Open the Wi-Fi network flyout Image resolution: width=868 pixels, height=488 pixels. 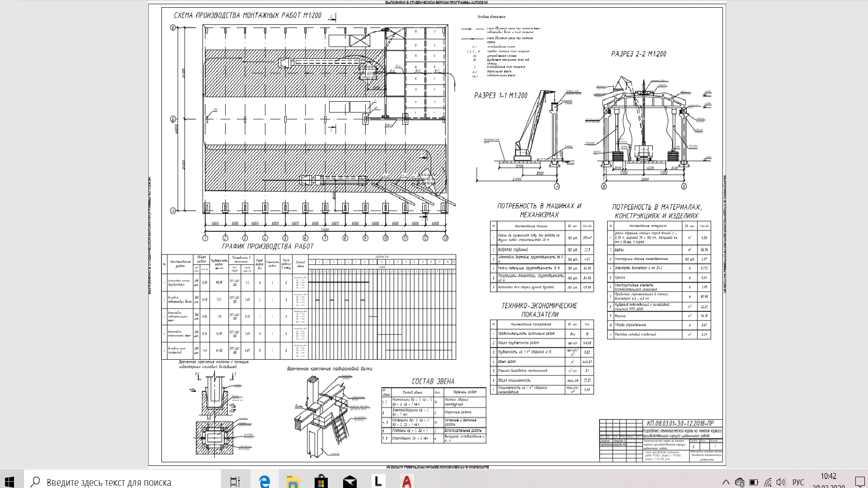point(768,482)
